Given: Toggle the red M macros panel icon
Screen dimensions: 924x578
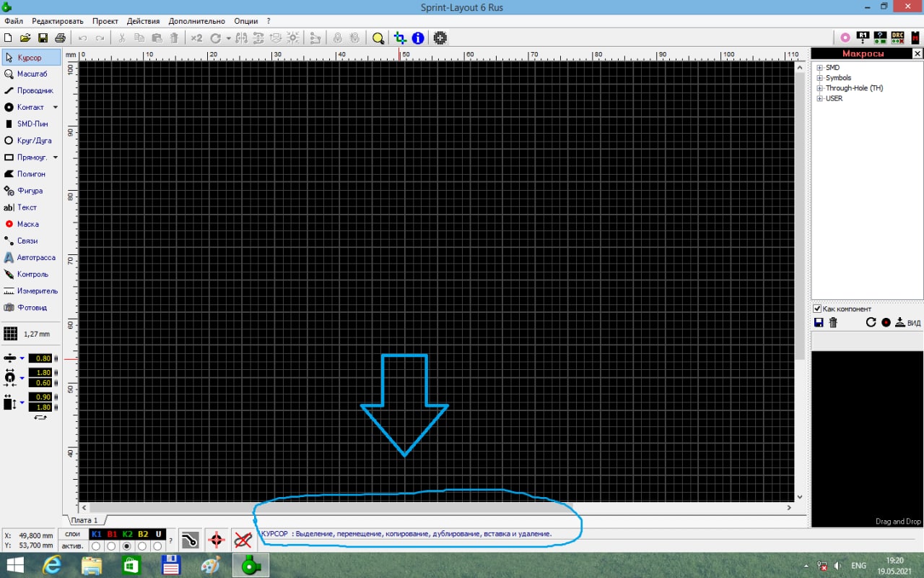Looking at the screenshot, I should (x=915, y=38).
